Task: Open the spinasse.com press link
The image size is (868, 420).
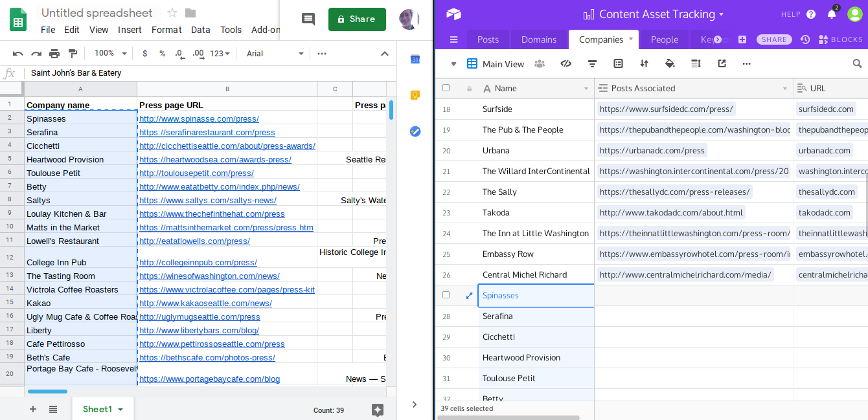Action: pyautogui.click(x=199, y=118)
